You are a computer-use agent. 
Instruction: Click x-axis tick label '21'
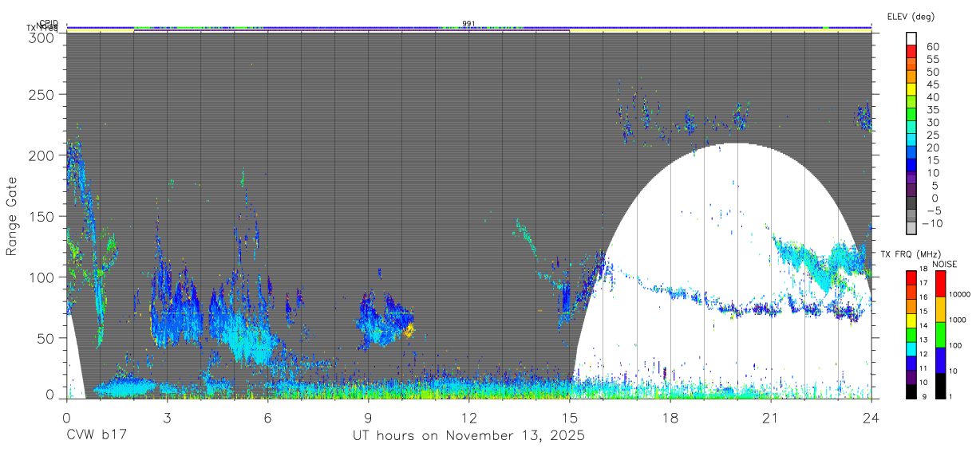(771, 417)
